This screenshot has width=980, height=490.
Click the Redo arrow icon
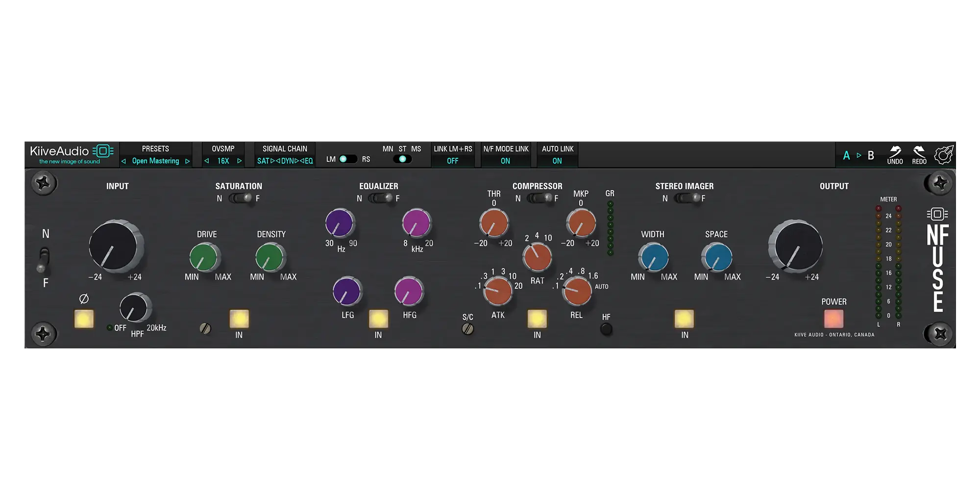click(x=919, y=151)
